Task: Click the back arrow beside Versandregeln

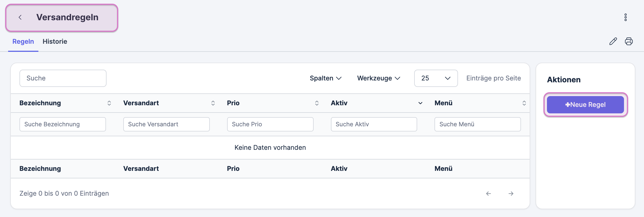Action: (20, 17)
